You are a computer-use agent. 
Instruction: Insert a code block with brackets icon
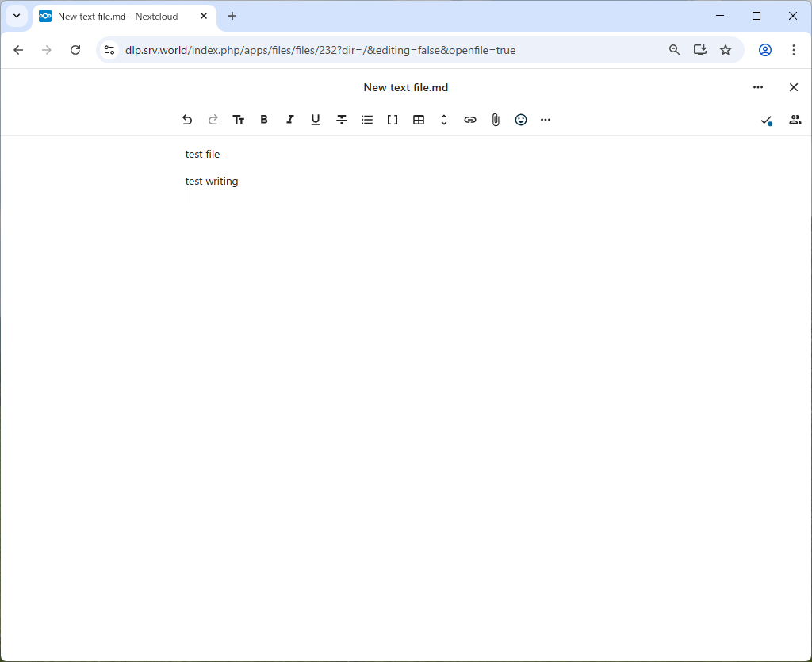click(x=393, y=120)
